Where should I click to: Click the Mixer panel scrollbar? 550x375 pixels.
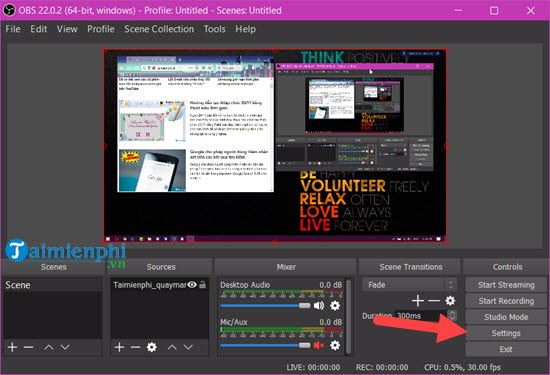pos(349,316)
